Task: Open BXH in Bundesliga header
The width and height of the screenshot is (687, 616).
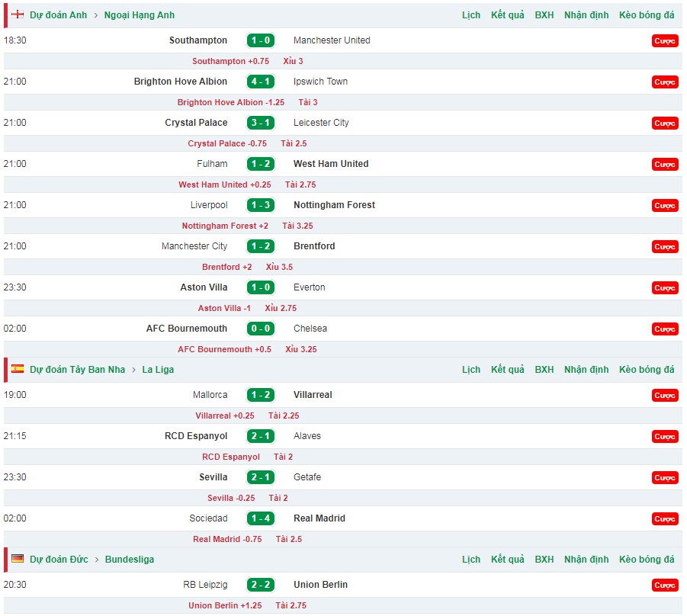Action: tap(544, 559)
